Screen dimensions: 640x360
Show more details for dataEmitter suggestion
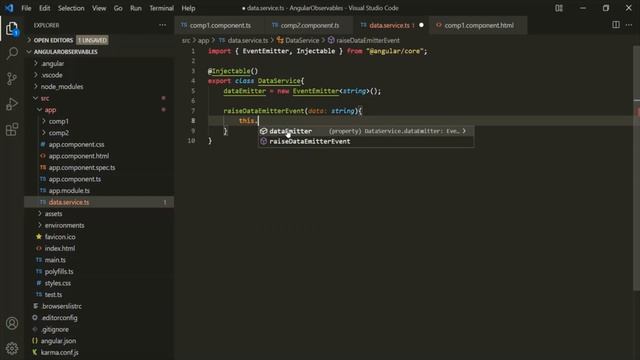[464, 131]
